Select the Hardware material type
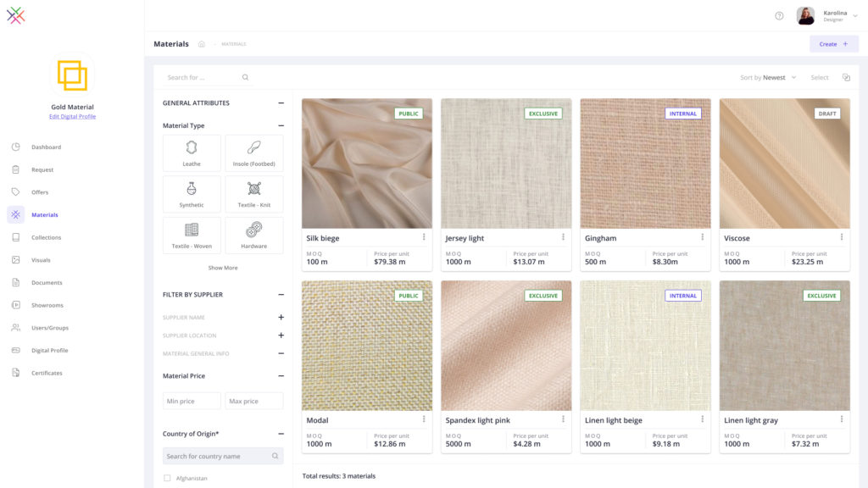This screenshot has height=488, width=868. point(254,236)
